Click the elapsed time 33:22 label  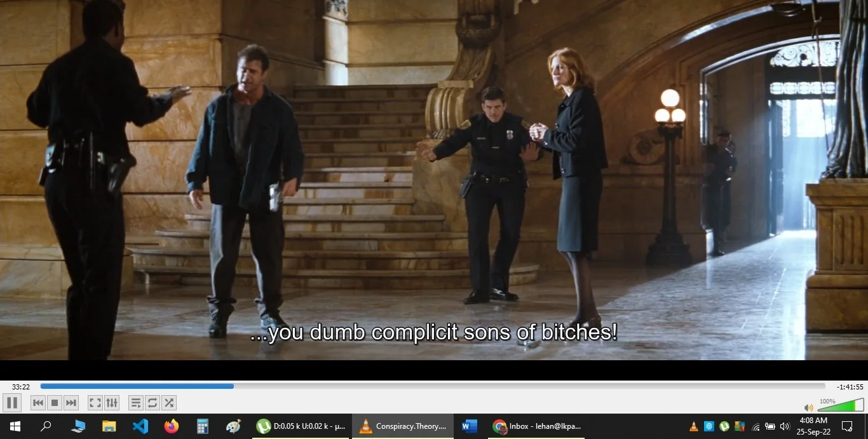[21, 387]
